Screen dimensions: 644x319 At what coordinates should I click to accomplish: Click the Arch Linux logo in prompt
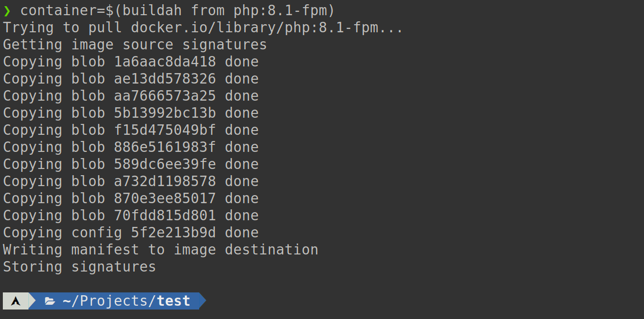pos(16,301)
